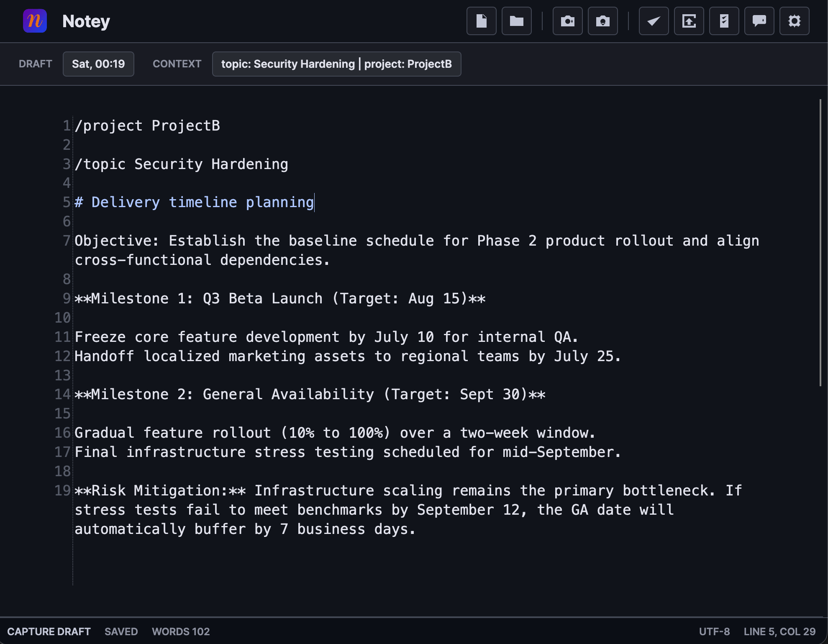This screenshot has width=828, height=644.
Task: Click the '**Risk Mitigation:**' line
Action: [408, 491]
